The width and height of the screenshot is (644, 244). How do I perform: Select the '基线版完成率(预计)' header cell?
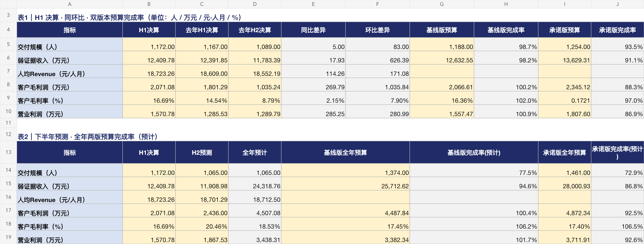point(474,152)
